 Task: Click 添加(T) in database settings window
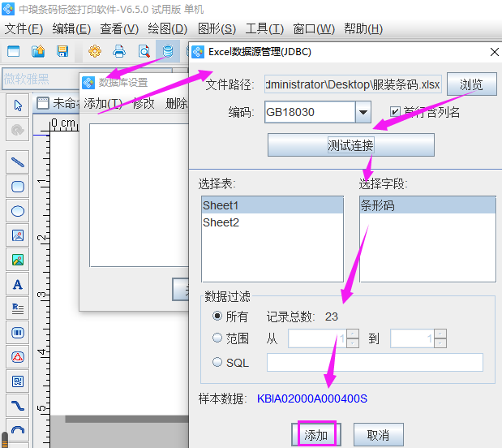(103, 104)
